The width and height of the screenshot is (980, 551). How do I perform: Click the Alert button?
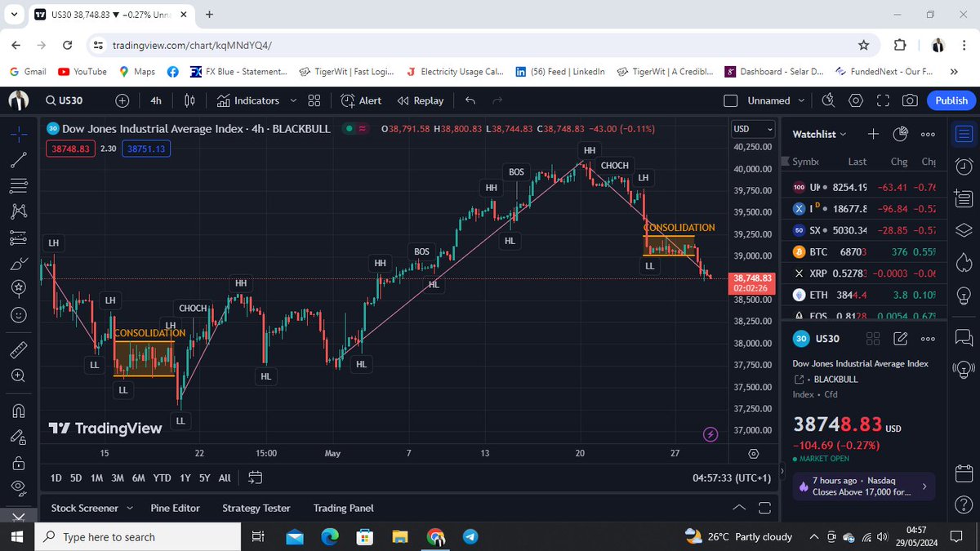point(360,100)
